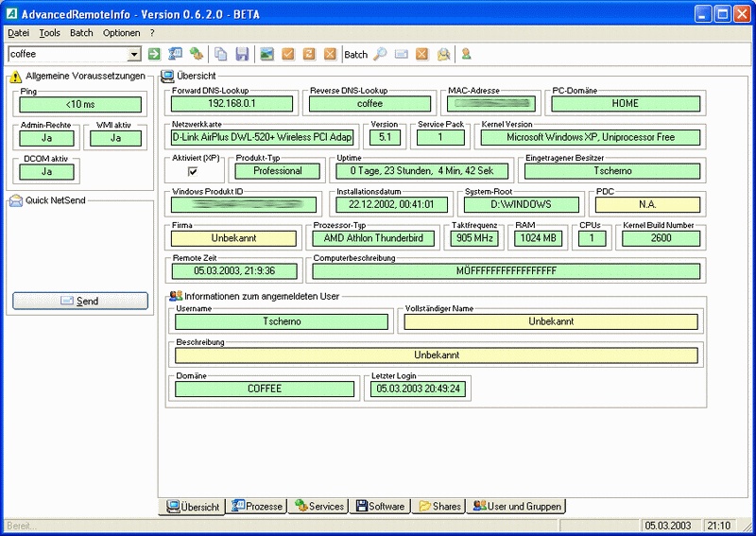Click the Eingetragener Besitzer value Tscherno

coord(612,171)
